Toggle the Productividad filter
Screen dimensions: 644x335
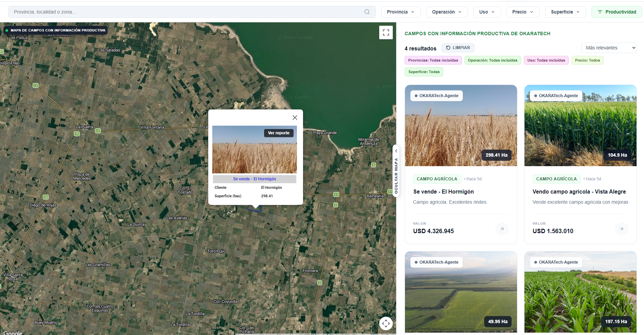(617, 12)
